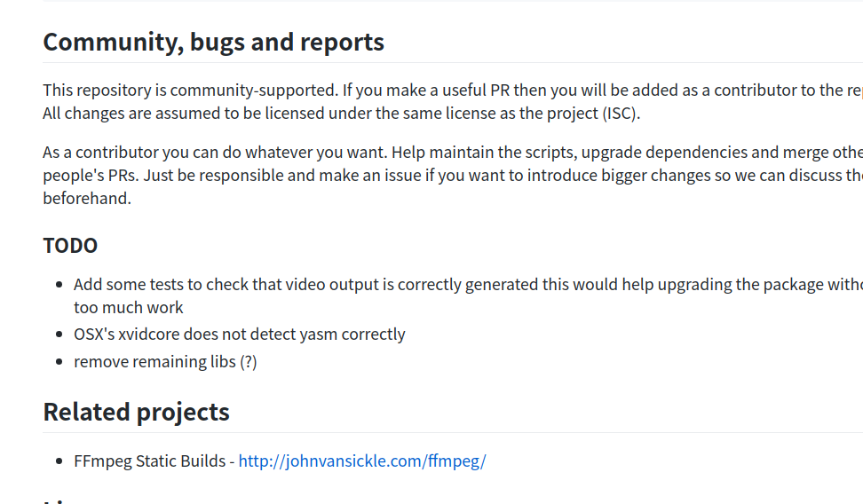Screen dimensions: 863x504
Task: Click the TODO heading
Action: click(x=70, y=246)
